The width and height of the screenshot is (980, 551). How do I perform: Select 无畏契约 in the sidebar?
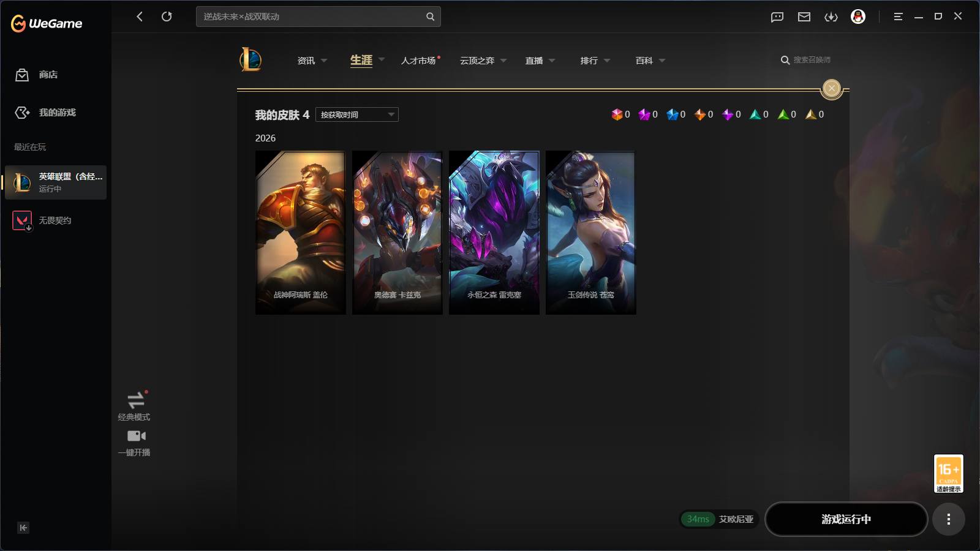(x=43, y=220)
